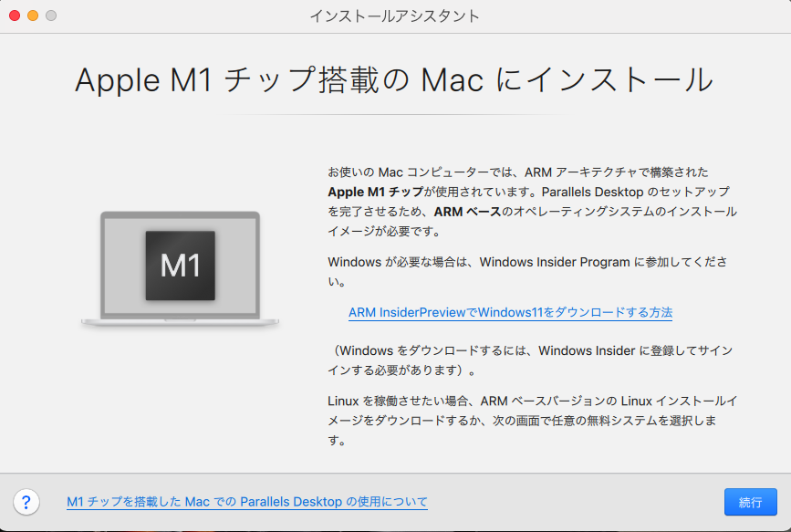791x532 pixels.
Task: Click the window title インストールアシスタント
Action: pos(394,16)
